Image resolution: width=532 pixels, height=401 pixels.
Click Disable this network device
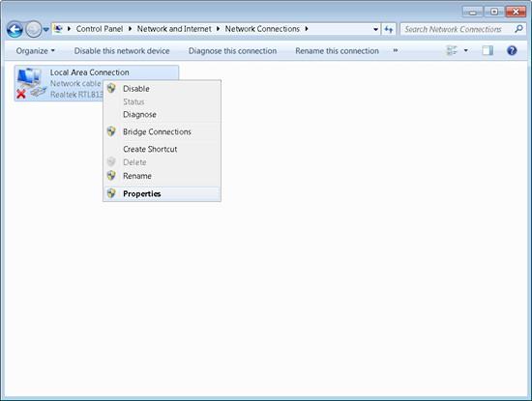point(122,51)
